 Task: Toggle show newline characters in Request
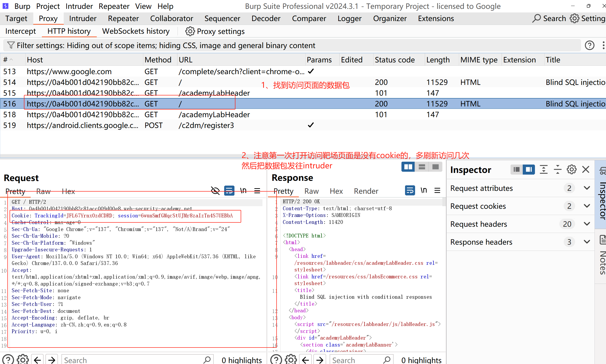pos(243,191)
